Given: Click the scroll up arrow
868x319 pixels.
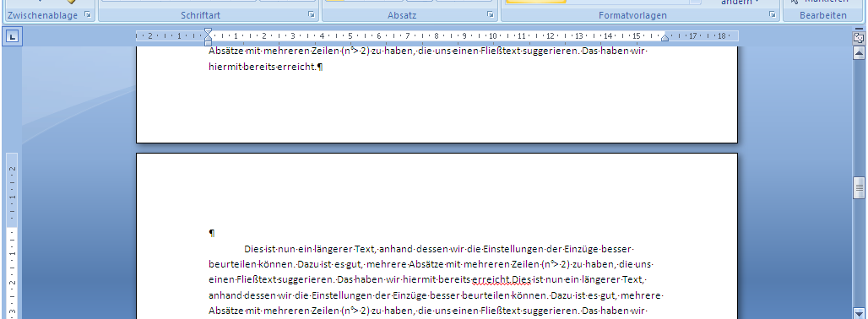Looking at the screenshot, I should click(x=859, y=53).
